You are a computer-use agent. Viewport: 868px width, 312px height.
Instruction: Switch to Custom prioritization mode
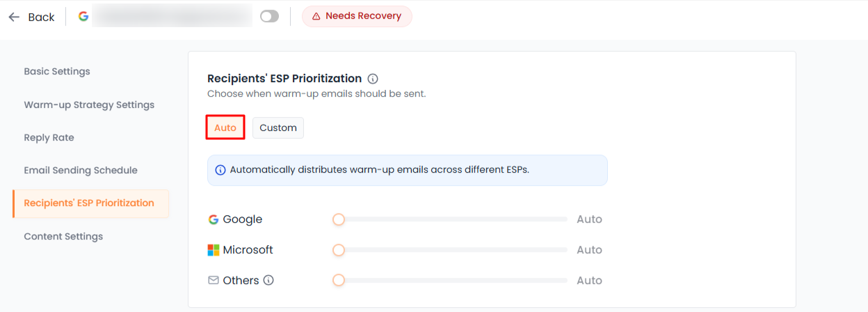point(278,128)
